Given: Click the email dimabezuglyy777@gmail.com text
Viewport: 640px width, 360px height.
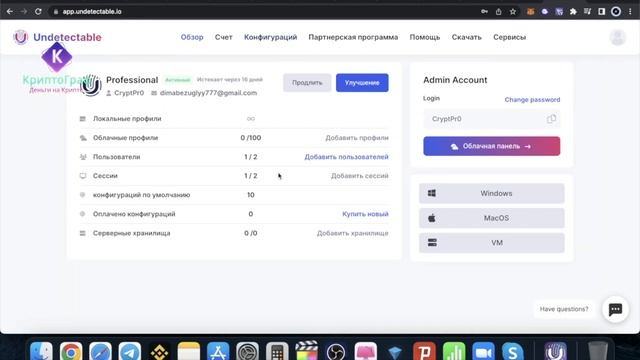Looking at the screenshot, I should pyautogui.click(x=208, y=93).
